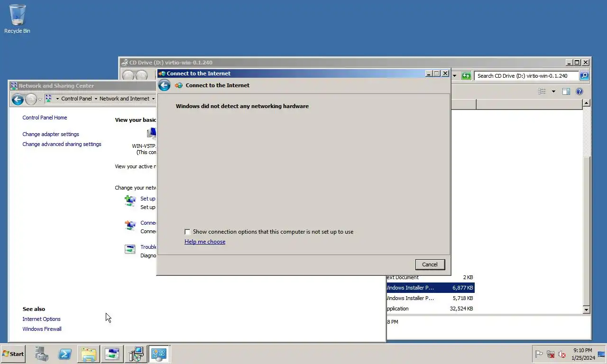The height and width of the screenshot is (364, 607).
Task: Expand arrow before Network and Internet breadcrumb
Action: (x=95, y=99)
